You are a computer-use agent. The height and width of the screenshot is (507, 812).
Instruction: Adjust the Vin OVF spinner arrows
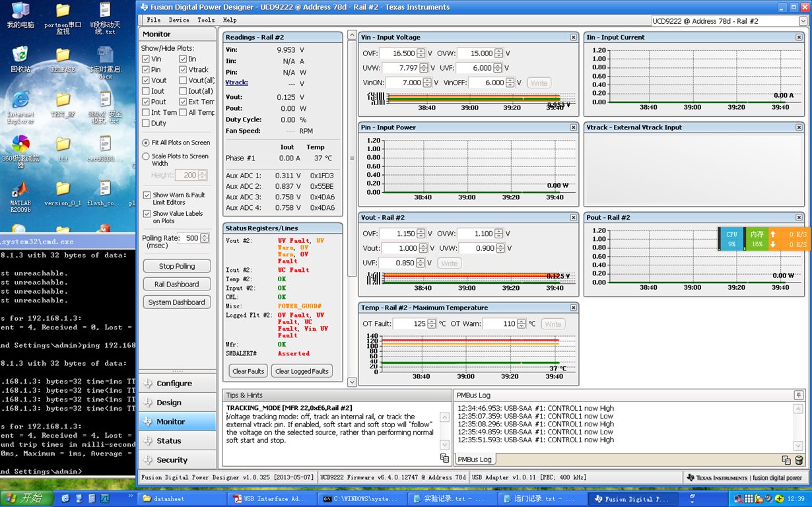421,53
